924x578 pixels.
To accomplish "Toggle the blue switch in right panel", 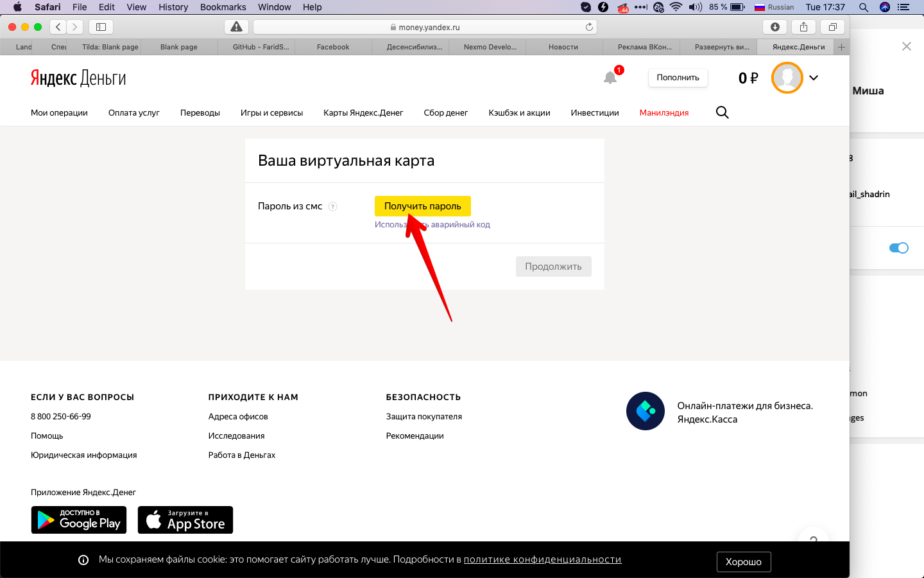I will [898, 248].
